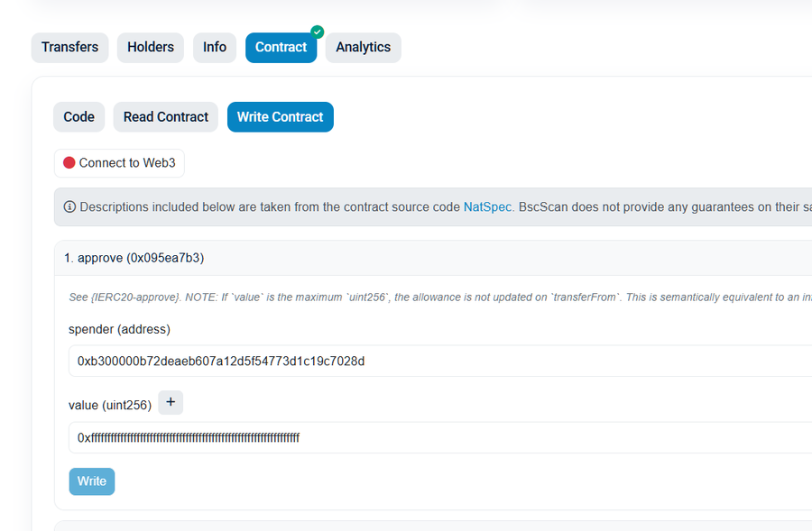Click the red Web3 connection status dot
The image size is (812, 531).
pos(69,163)
